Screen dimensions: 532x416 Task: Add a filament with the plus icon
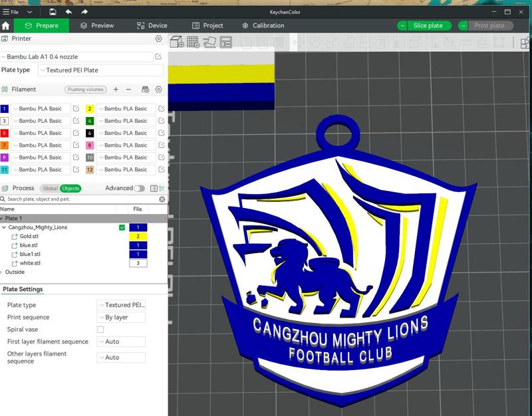pos(115,89)
